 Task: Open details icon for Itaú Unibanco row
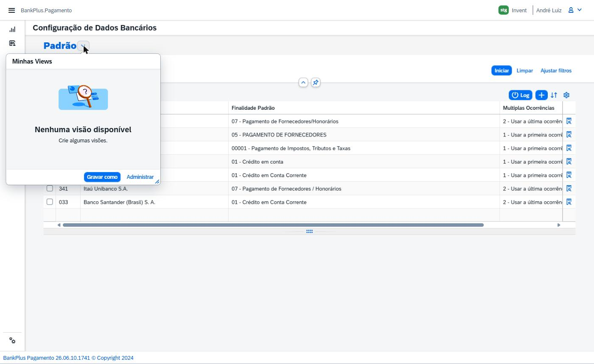point(569,188)
